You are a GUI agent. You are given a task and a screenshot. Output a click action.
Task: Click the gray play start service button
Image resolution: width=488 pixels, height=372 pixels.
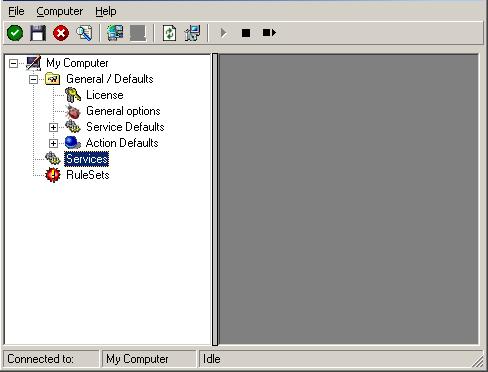click(223, 33)
